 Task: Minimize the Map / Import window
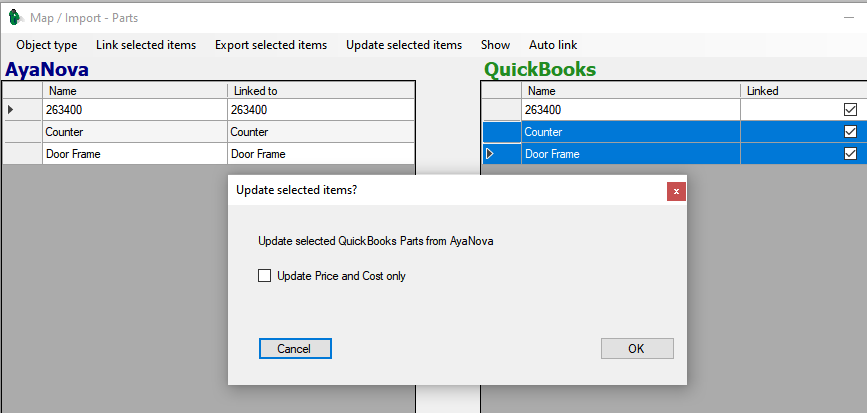pos(849,16)
